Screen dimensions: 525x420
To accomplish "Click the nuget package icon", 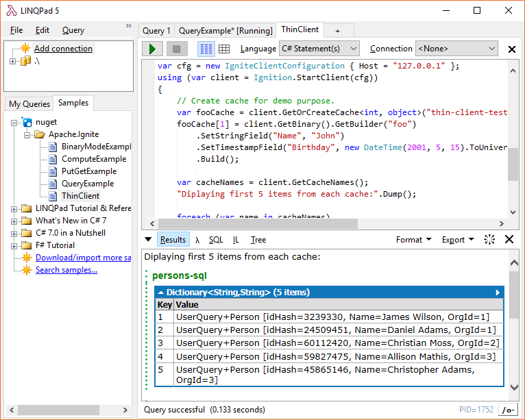I will tap(27, 122).
